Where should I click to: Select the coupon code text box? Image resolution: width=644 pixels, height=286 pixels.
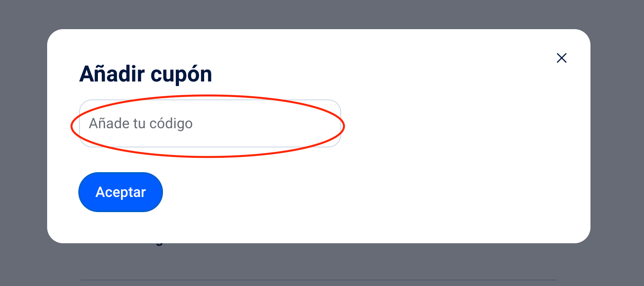[210, 123]
